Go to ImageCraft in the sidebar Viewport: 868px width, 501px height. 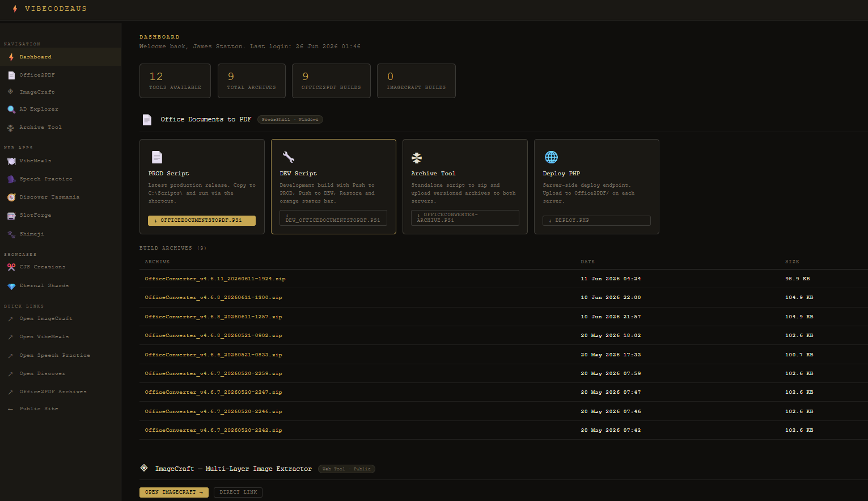60,92
